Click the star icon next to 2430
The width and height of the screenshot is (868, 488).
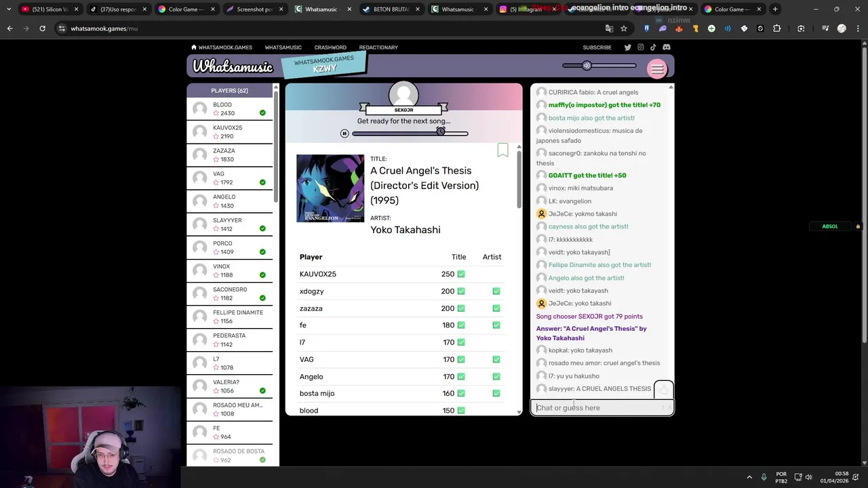pyautogui.click(x=216, y=113)
